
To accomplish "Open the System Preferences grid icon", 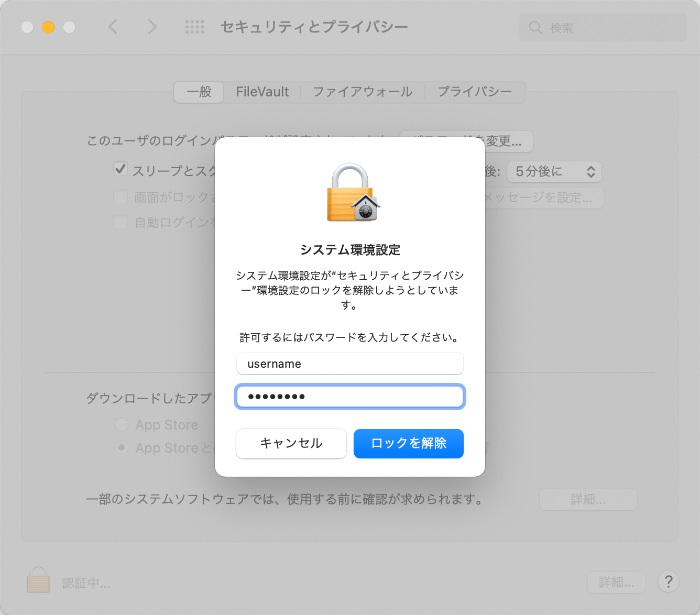I will click(194, 27).
